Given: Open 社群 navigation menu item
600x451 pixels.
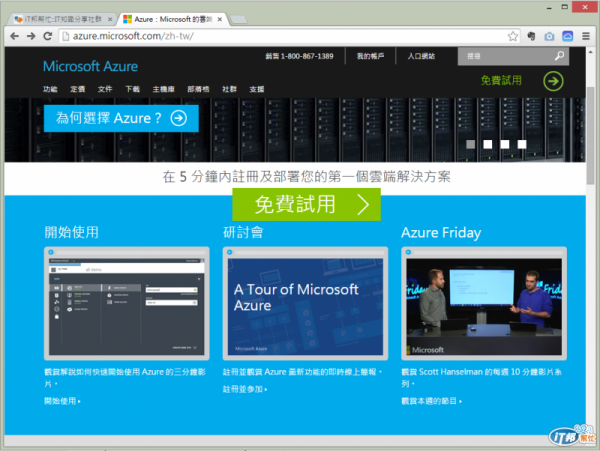Looking at the screenshot, I should click(229, 89).
